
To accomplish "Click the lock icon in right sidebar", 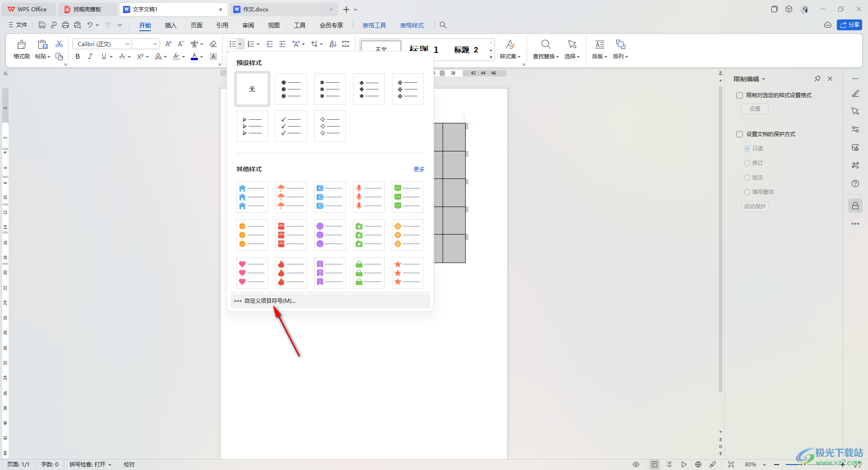I will click(x=855, y=206).
